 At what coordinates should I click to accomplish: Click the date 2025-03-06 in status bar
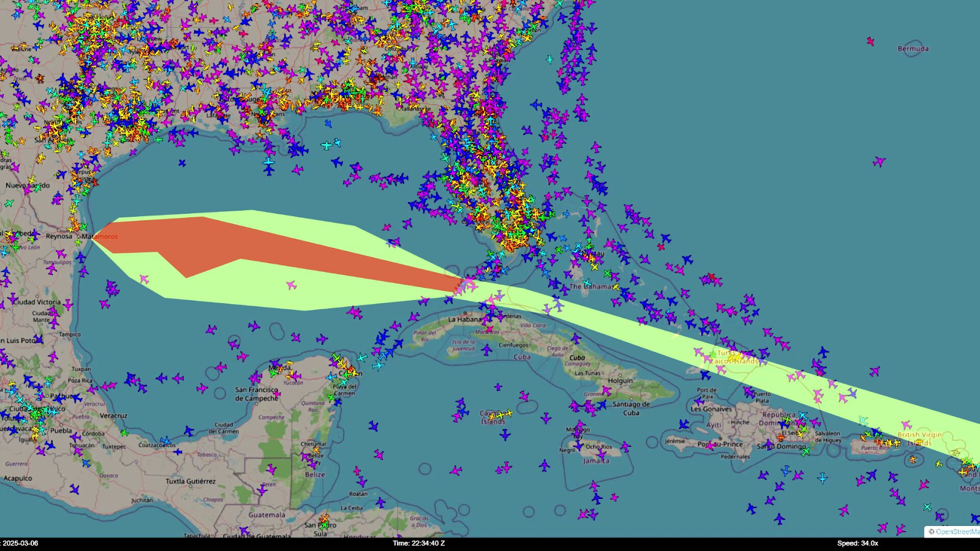pos(19,543)
